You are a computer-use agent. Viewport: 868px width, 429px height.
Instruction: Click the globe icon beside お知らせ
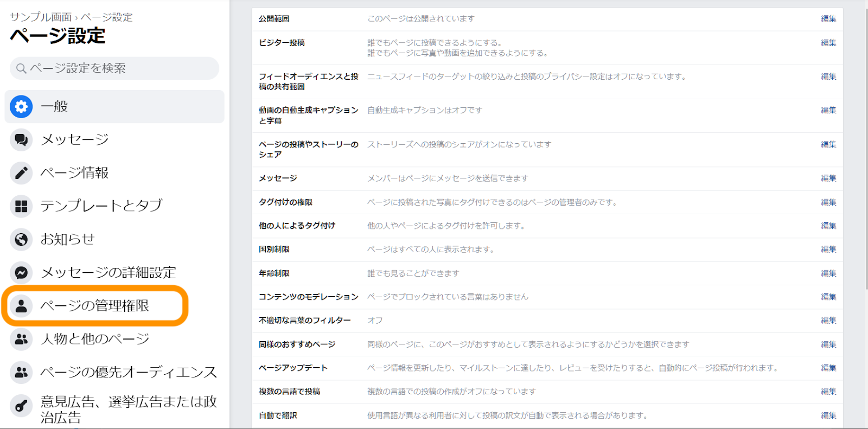[x=21, y=239]
